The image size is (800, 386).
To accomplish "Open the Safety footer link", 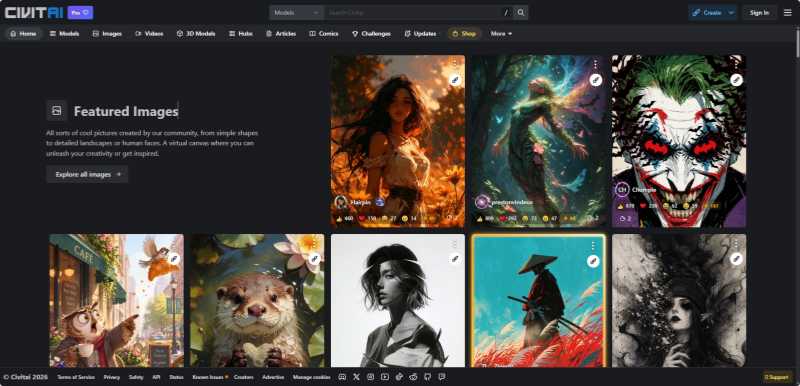I will 136,377.
